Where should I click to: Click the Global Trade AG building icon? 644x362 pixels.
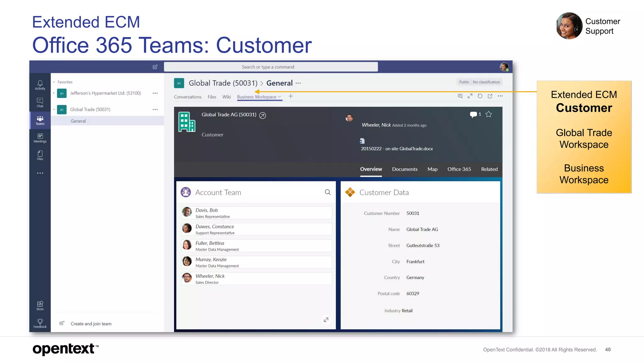(187, 122)
